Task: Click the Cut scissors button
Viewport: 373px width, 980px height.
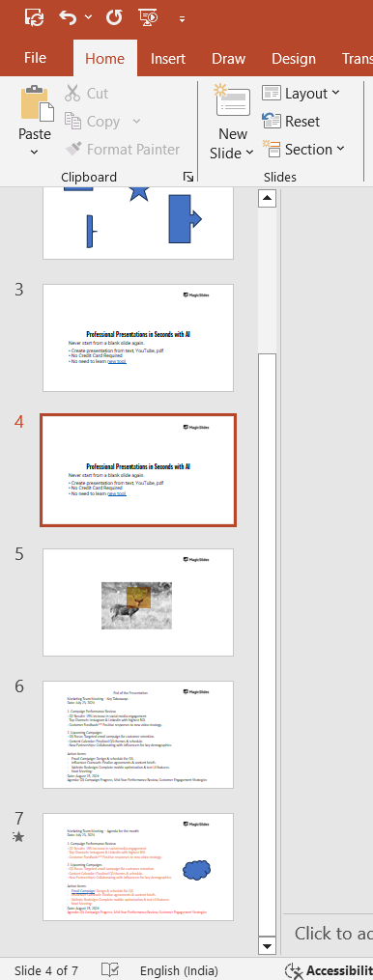Action: click(x=86, y=93)
